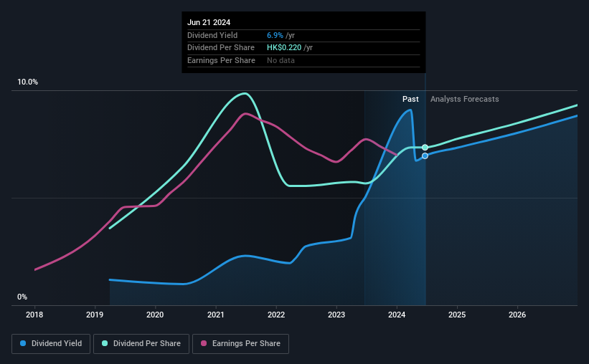Click the teal dot in Dividend Per Share legend

[x=105, y=343]
